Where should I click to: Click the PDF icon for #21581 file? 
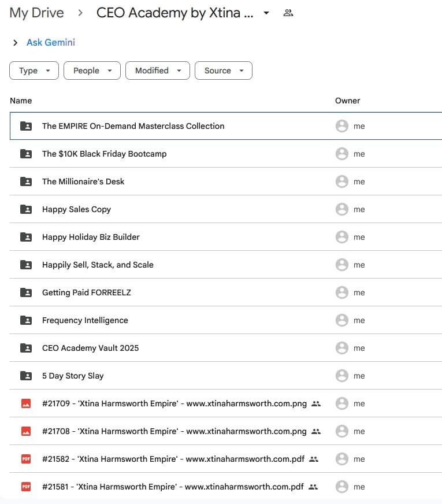(25, 487)
